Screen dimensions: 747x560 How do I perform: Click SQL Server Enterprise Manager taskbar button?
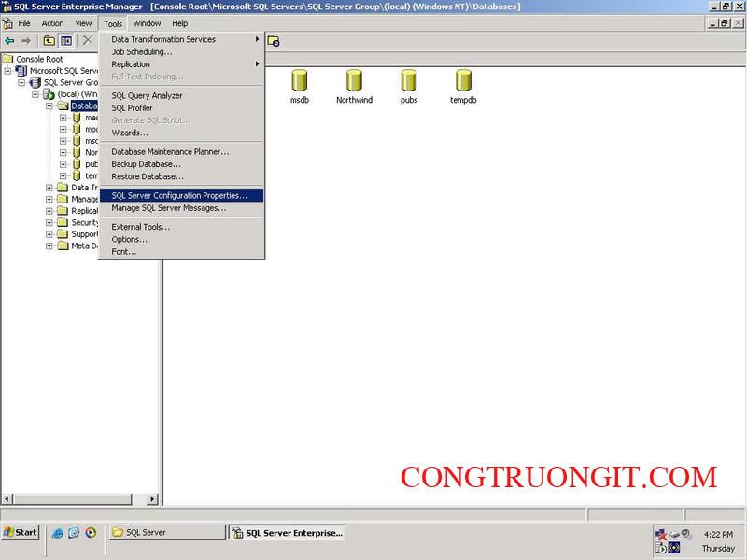click(288, 532)
